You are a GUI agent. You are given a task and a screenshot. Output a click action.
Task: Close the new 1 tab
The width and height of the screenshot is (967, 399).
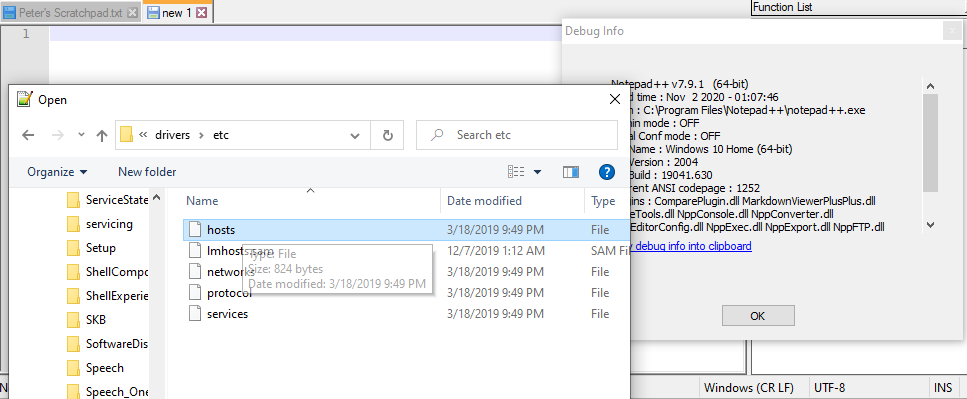click(201, 12)
